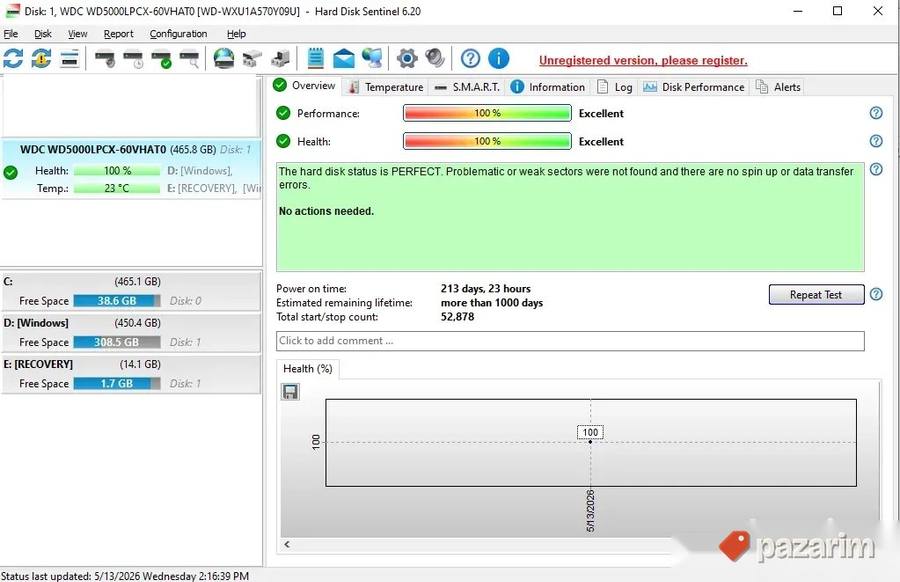Viewport: 900px width, 582px height.
Task: Click the Unregistered version register link
Action: tap(643, 60)
